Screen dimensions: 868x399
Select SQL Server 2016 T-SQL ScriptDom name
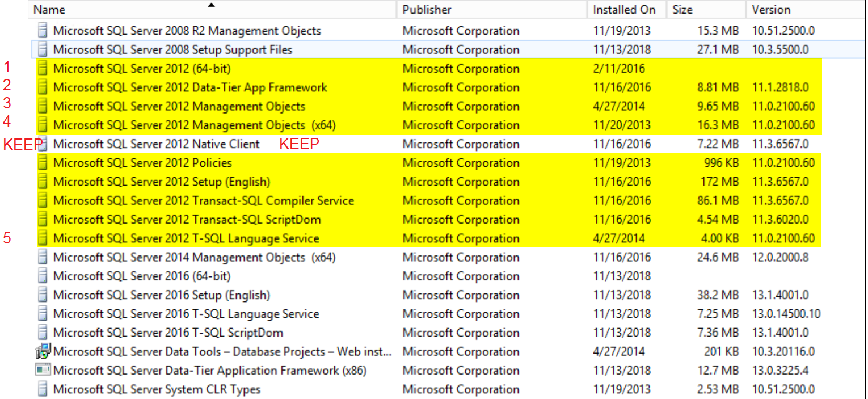(168, 333)
